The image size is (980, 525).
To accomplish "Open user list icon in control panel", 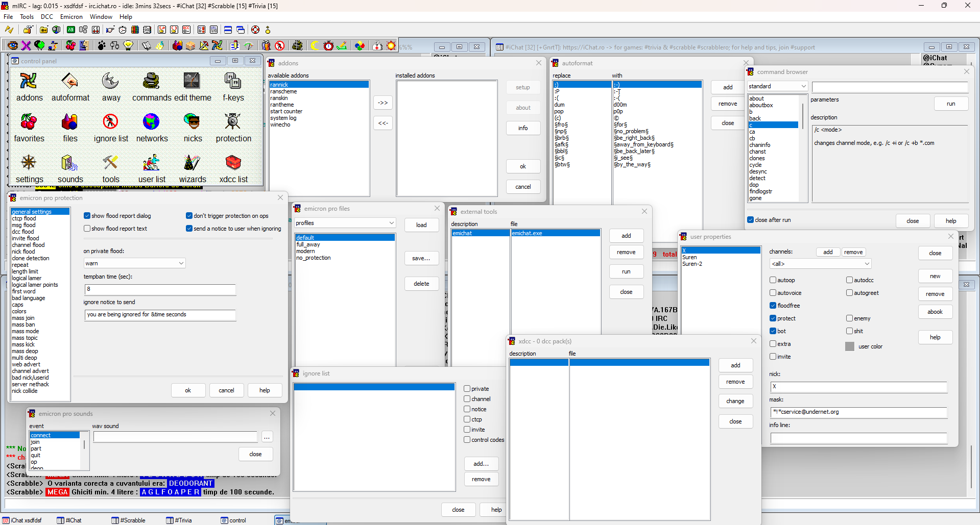I will pyautogui.click(x=152, y=169).
